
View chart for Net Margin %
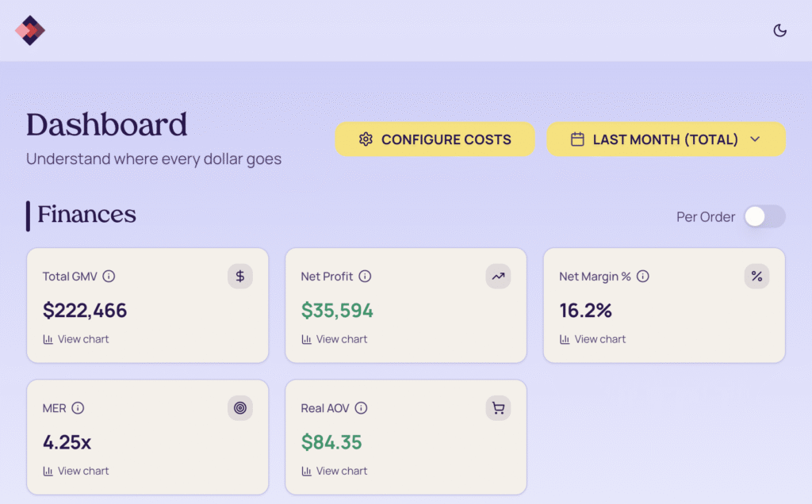(593, 339)
